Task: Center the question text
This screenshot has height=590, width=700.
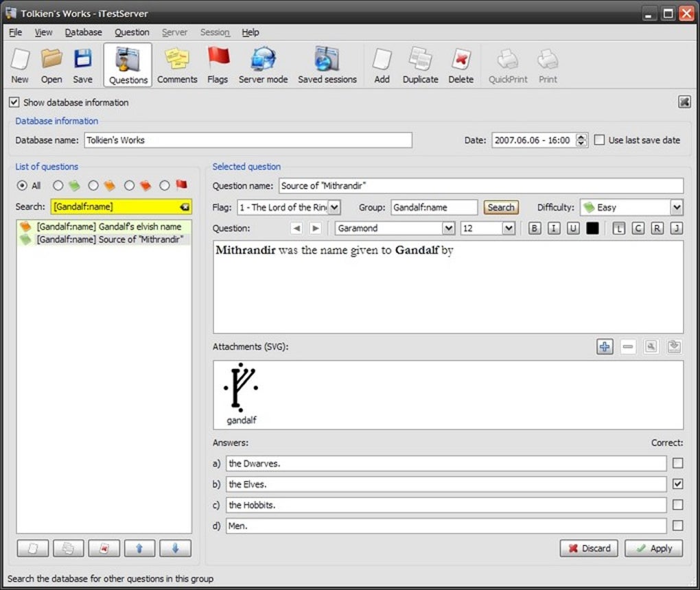Action: click(x=638, y=228)
